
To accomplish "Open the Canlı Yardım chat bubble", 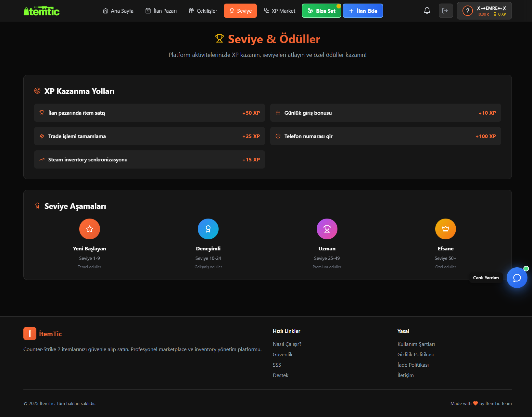I will coord(516,278).
